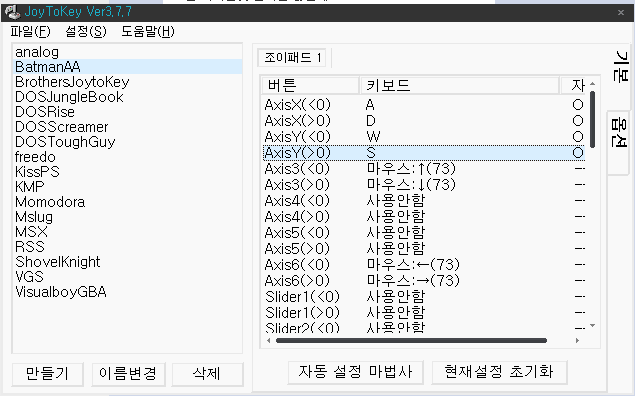The height and width of the screenshot is (396, 635).
Task: Click the 자 column header
Action: [573, 85]
